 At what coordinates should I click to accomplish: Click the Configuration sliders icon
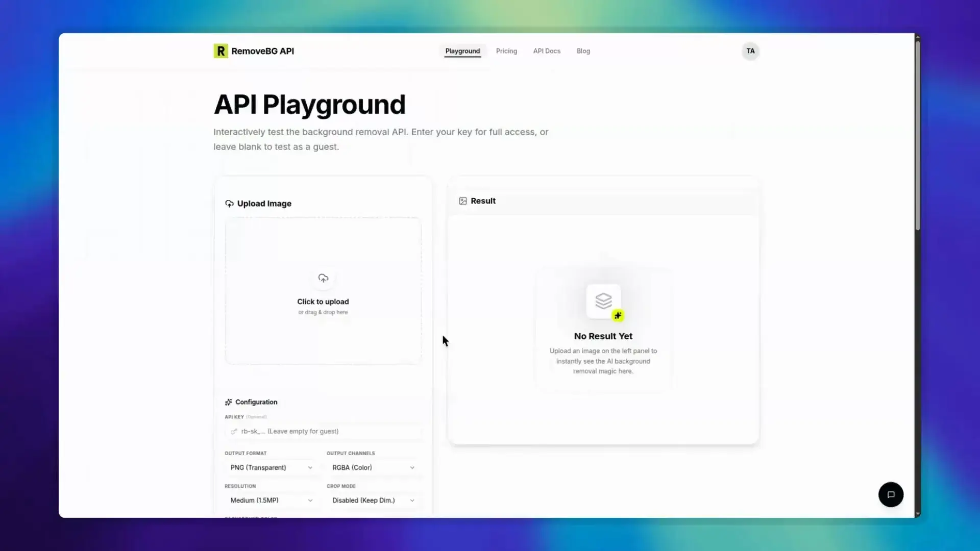coord(229,402)
